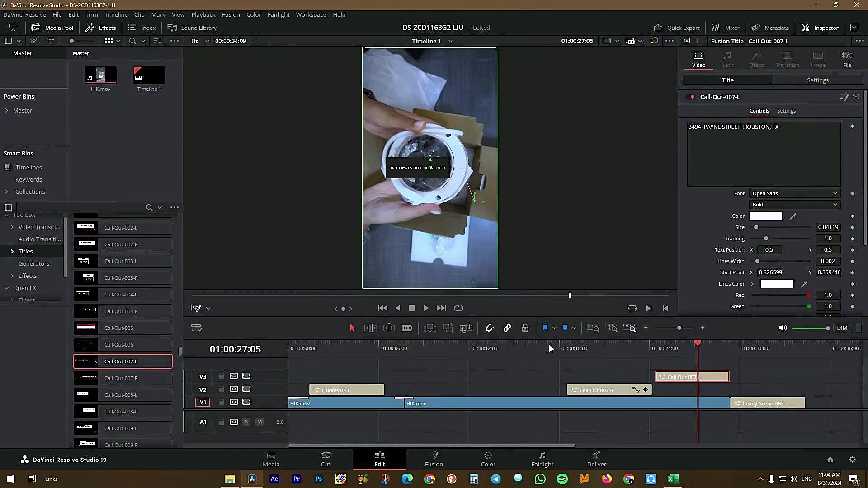Mute the A1 audio track
The height and width of the screenshot is (488, 868).
pos(259,422)
